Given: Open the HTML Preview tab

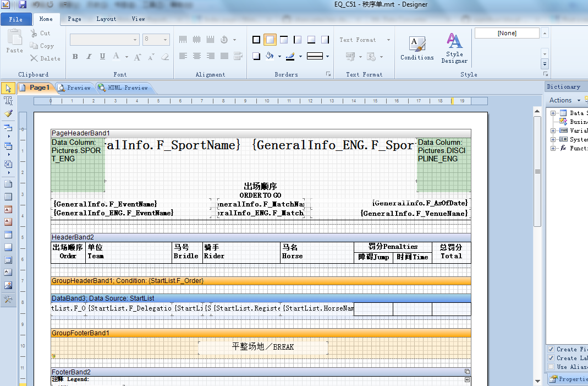Looking at the screenshot, I should [x=123, y=88].
